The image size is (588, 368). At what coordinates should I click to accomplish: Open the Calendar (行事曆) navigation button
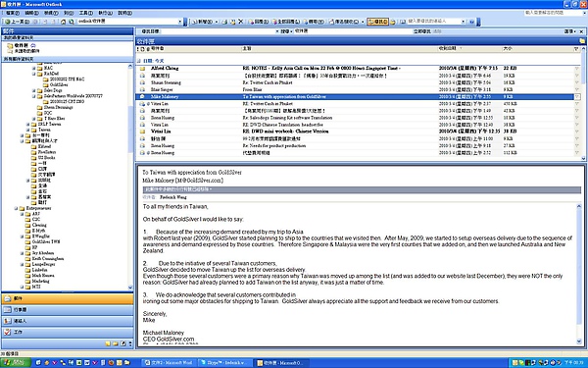pos(68,310)
